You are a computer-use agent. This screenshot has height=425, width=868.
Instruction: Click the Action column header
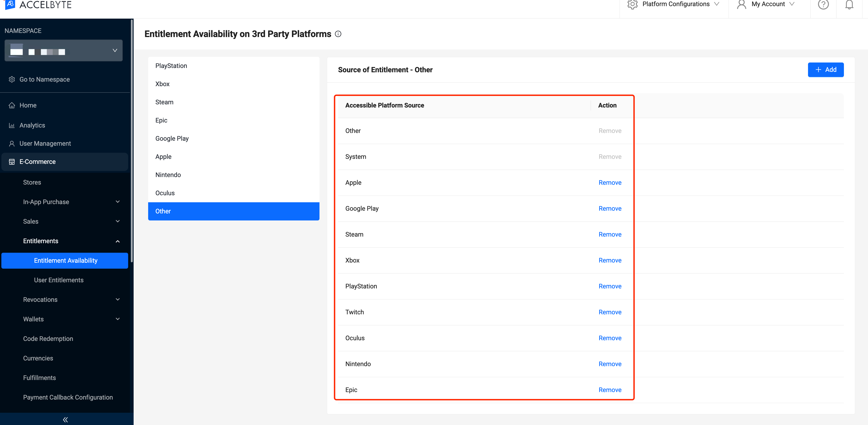pyautogui.click(x=607, y=105)
